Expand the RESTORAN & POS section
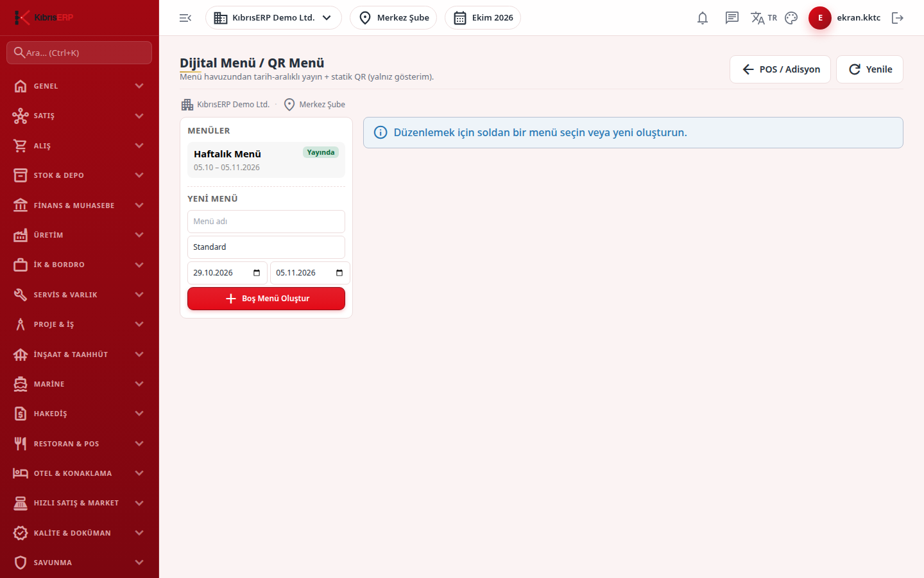 [80, 444]
